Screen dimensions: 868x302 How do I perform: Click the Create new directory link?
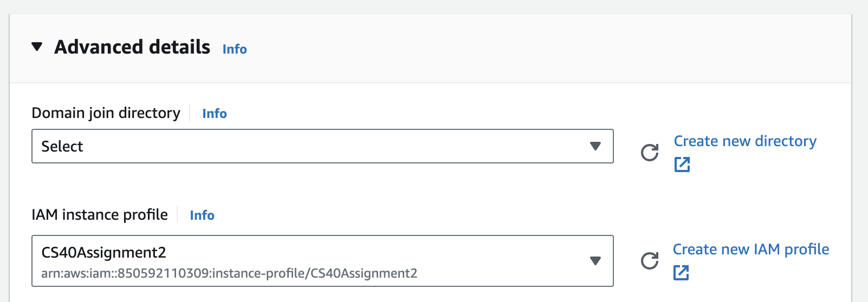pyautogui.click(x=745, y=141)
